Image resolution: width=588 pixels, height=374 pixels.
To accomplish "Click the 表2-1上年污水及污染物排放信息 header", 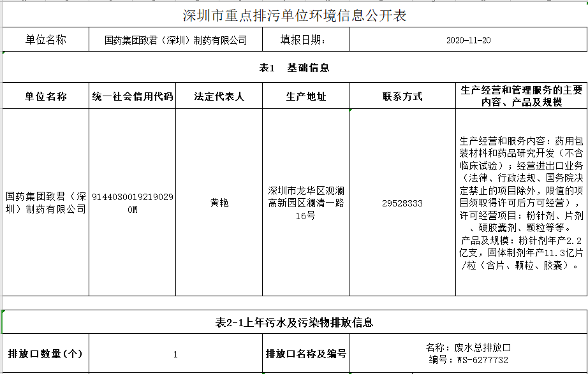I will [294, 322].
